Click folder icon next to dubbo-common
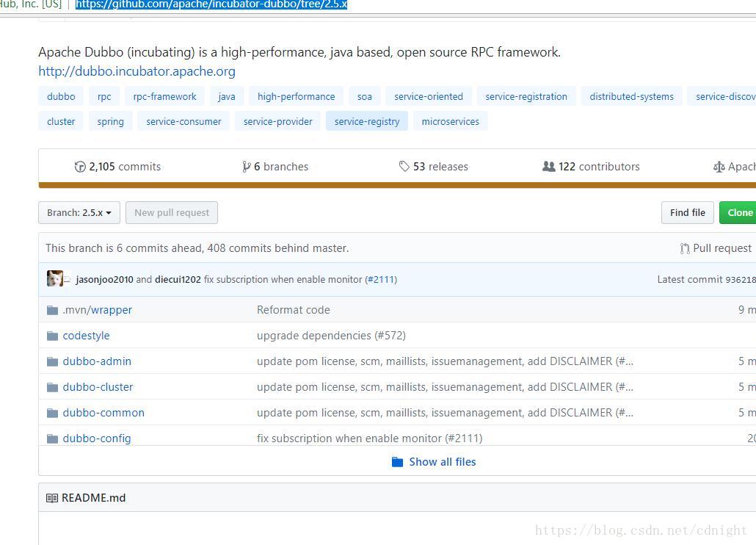 pyautogui.click(x=53, y=413)
